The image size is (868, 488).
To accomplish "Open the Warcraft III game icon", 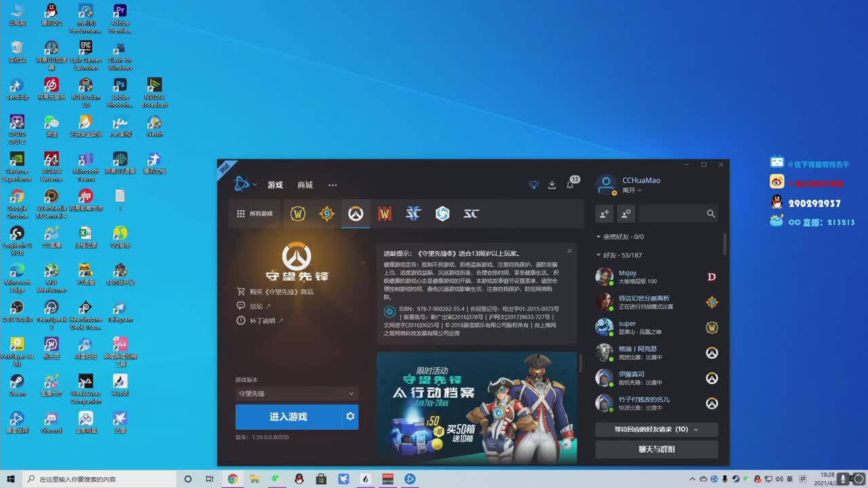I will coord(384,213).
